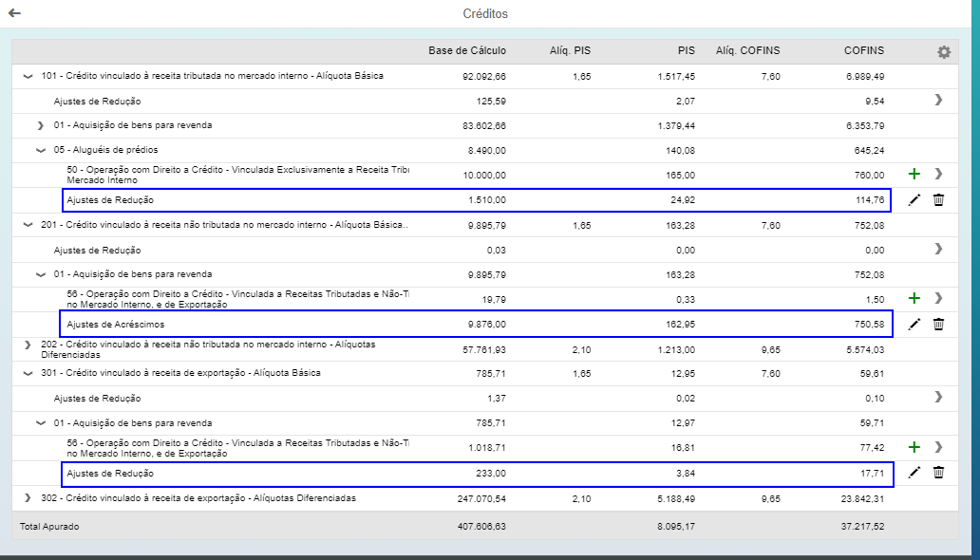Delete the 1.510,00 Ajustes de Redução row
The width and height of the screenshot is (980, 560).
(x=938, y=200)
